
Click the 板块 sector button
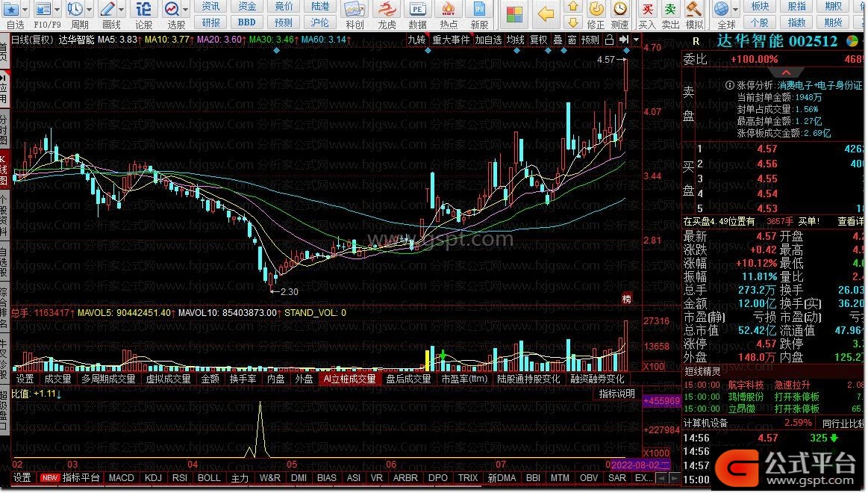[760, 7]
